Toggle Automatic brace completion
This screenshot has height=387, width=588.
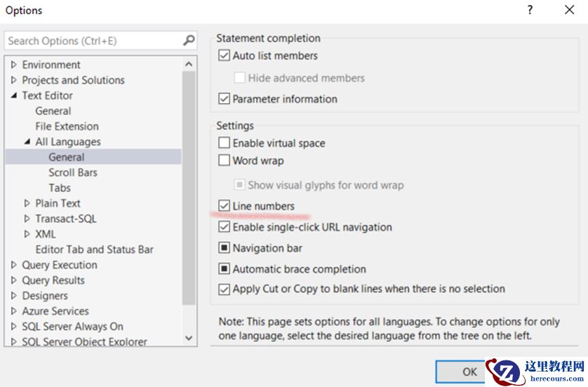[225, 269]
